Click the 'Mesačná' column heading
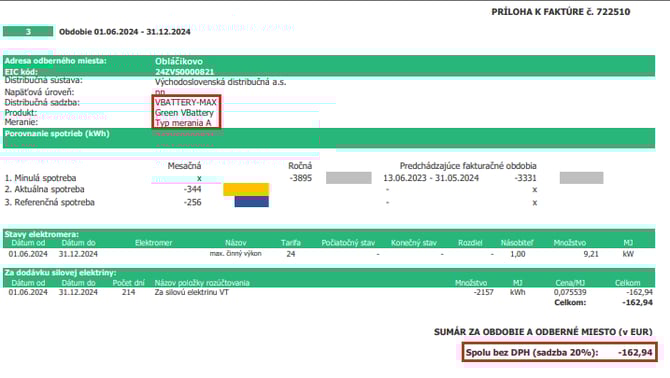This screenshot has height=378, width=670. pyautogui.click(x=184, y=166)
